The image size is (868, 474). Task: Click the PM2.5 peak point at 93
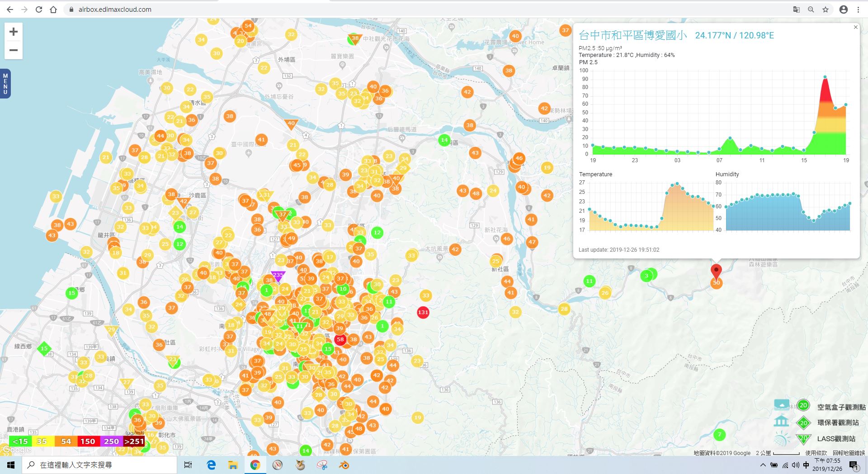825,77
